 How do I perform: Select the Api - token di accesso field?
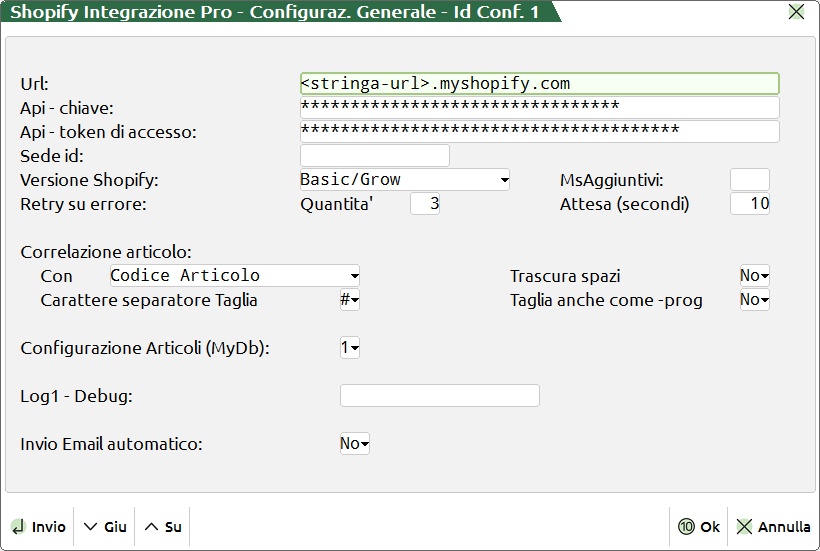pyautogui.click(x=539, y=132)
